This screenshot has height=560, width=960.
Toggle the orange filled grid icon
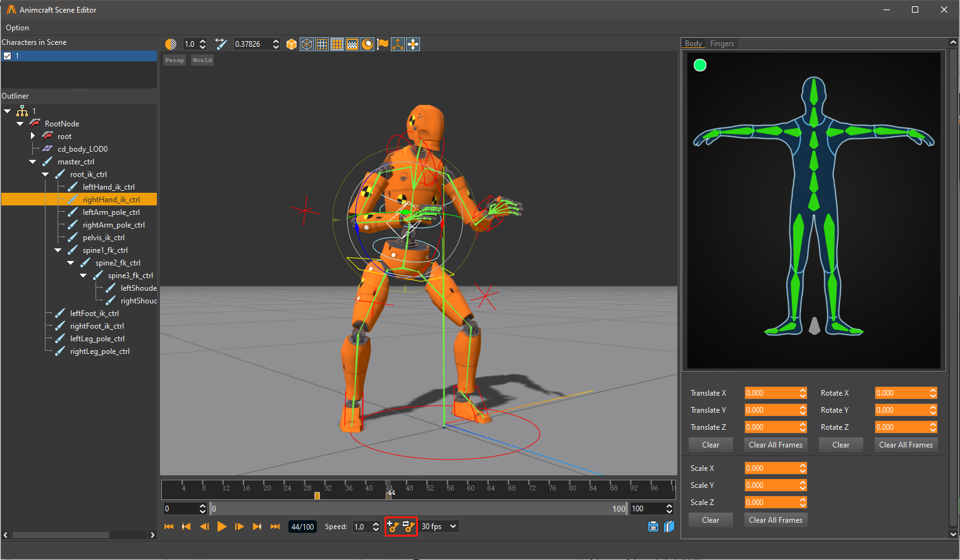(x=337, y=44)
